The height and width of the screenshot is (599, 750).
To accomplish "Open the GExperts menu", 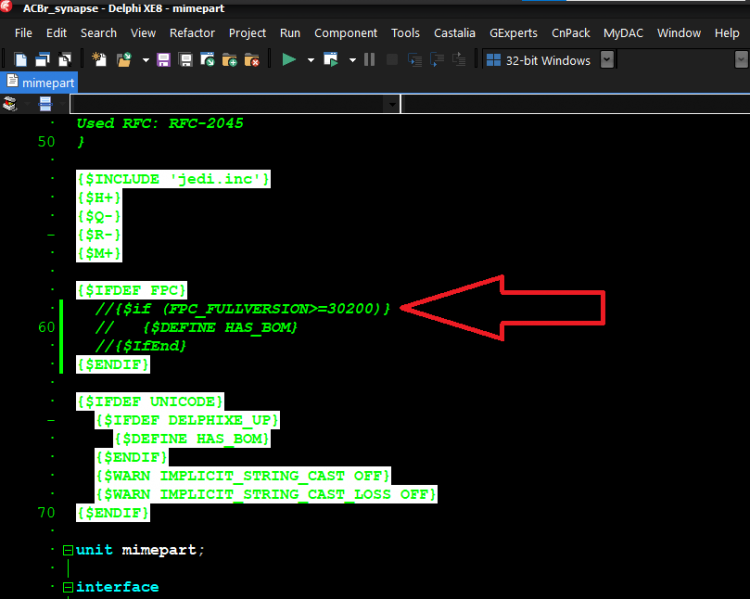I will coord(513,33).
